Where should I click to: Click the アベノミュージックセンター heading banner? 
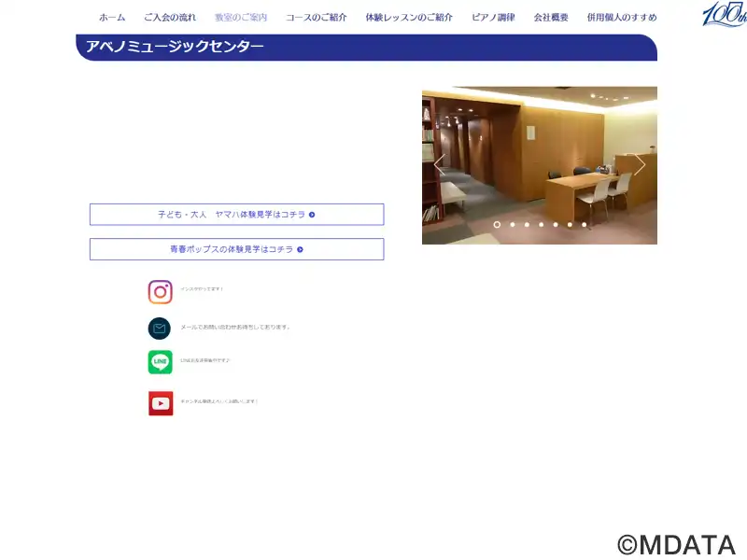click(366, 48)
